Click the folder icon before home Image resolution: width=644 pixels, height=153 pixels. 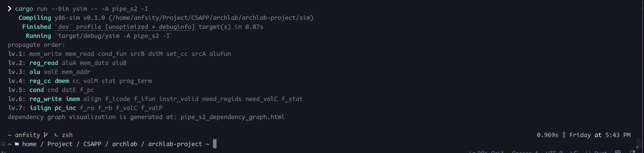(x=17, y=144)
